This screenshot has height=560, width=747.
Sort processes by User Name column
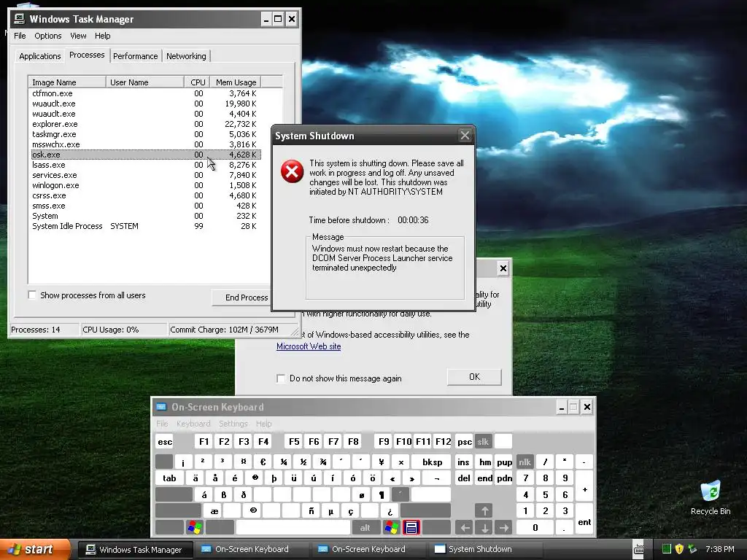coord(145,82)
